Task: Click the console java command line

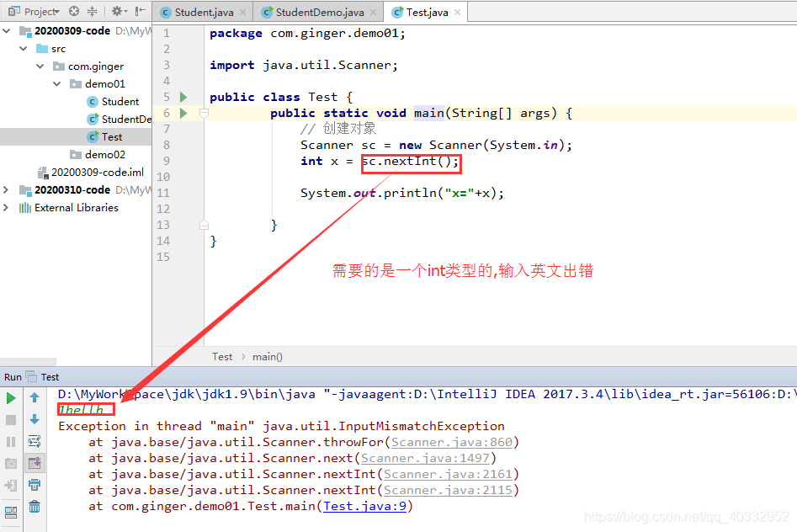Action: [427, 394]
